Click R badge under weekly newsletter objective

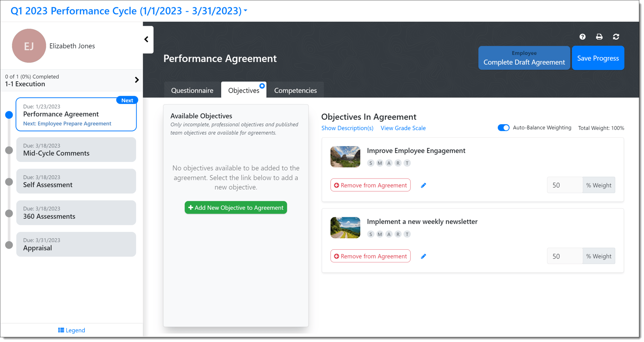coord(398,234)
